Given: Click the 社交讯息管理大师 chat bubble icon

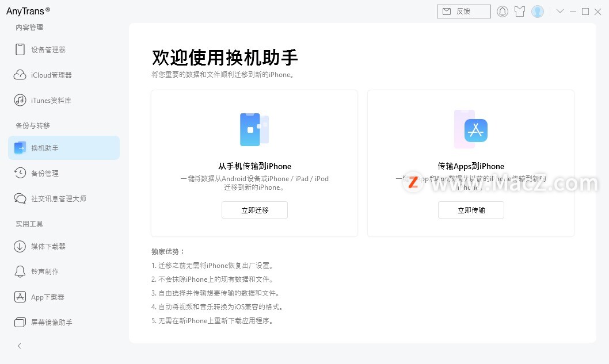Looking at the screenshot, I should pos(20,198).
